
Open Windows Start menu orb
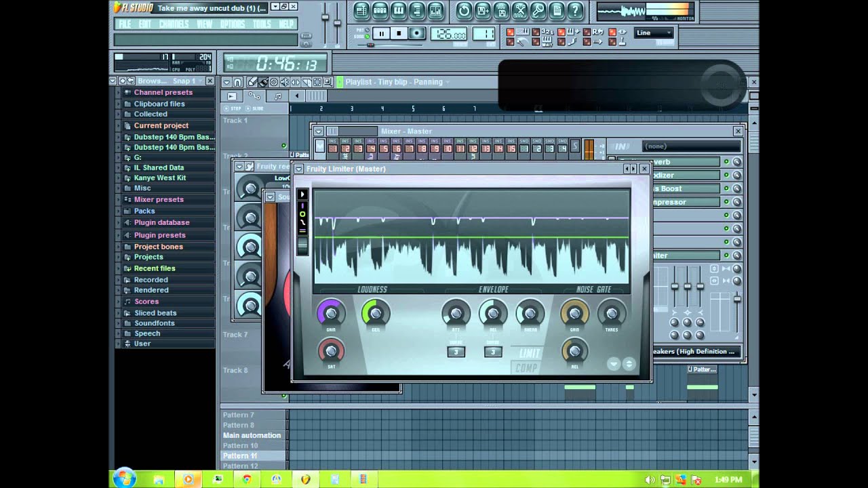125,479
